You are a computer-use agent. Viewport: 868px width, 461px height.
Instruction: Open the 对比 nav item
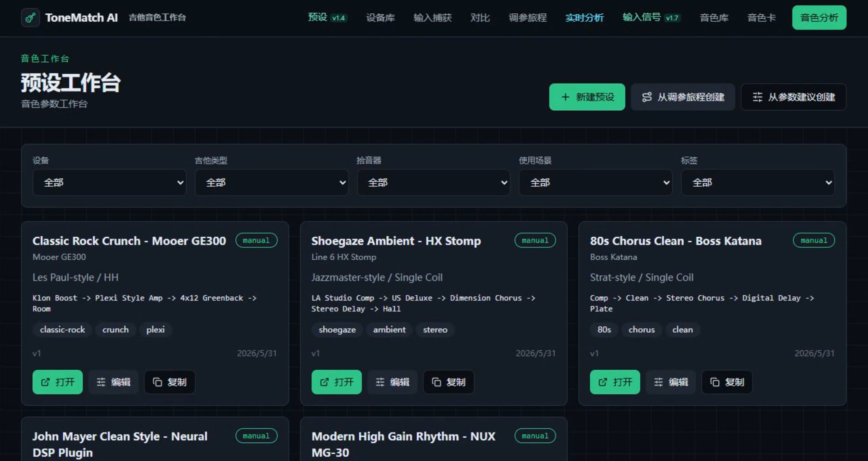click(x=480, y=18)
